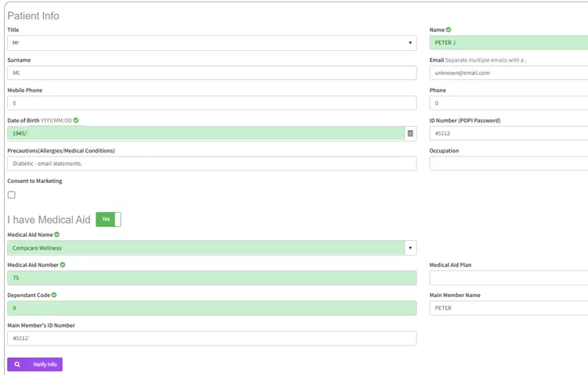The height and width of the screenshot is (377, 588).
Task: Focus the Surname input field
Action: tap(212, 73)
